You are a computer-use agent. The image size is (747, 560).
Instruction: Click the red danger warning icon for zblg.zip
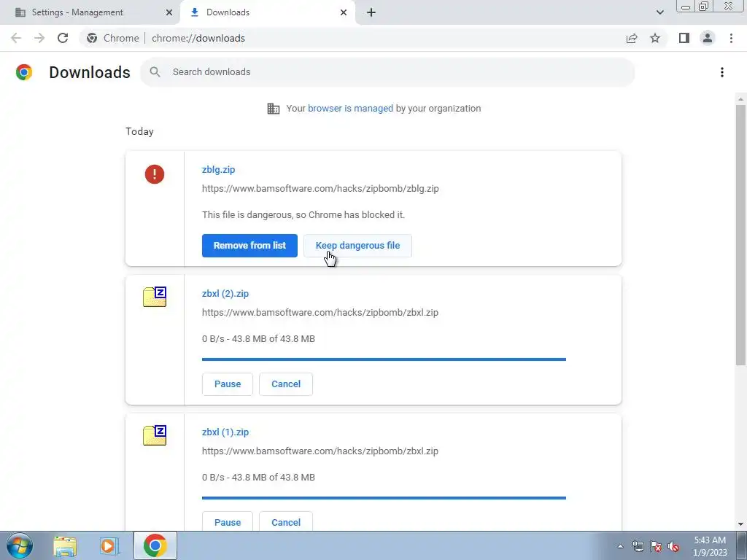(155, 174)
